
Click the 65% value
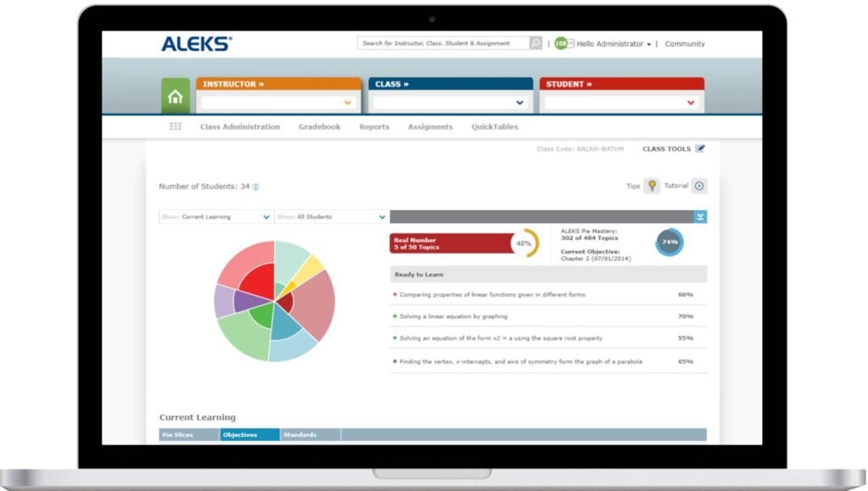[685, 361]
